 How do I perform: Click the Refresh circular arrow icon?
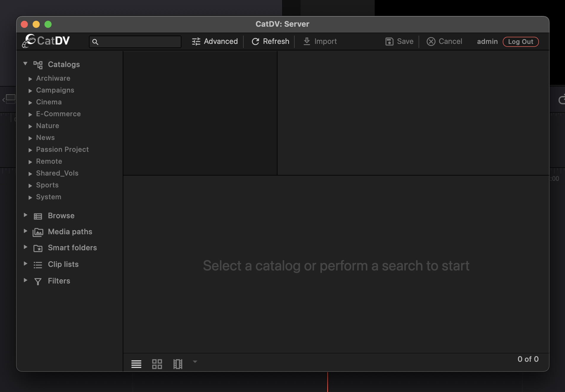[255, 42]
